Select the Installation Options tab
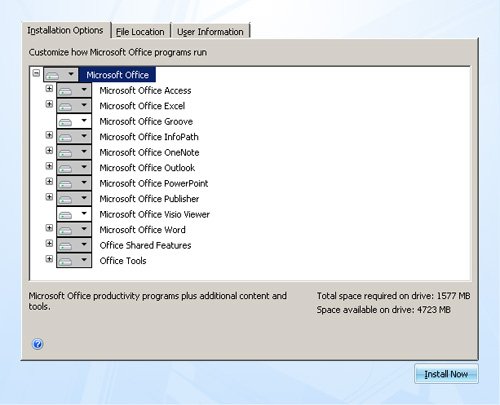 click(x=66, y=30)
